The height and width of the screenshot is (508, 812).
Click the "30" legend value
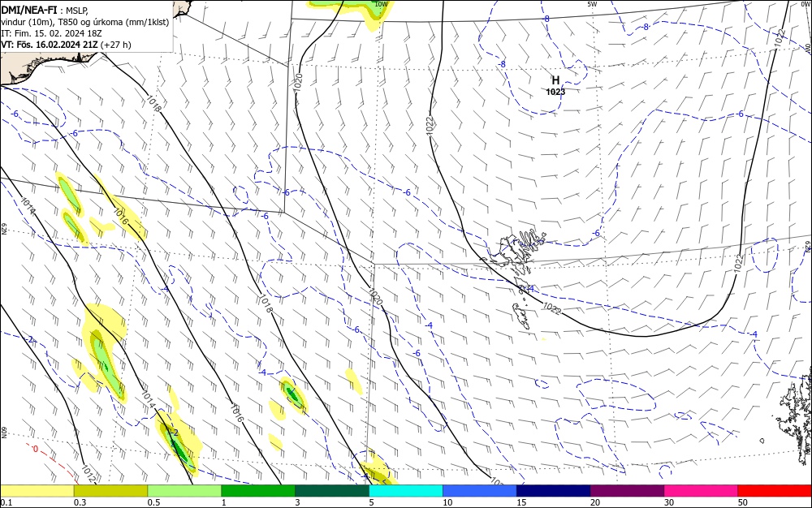pyautogui.click(x=670, y=502)
